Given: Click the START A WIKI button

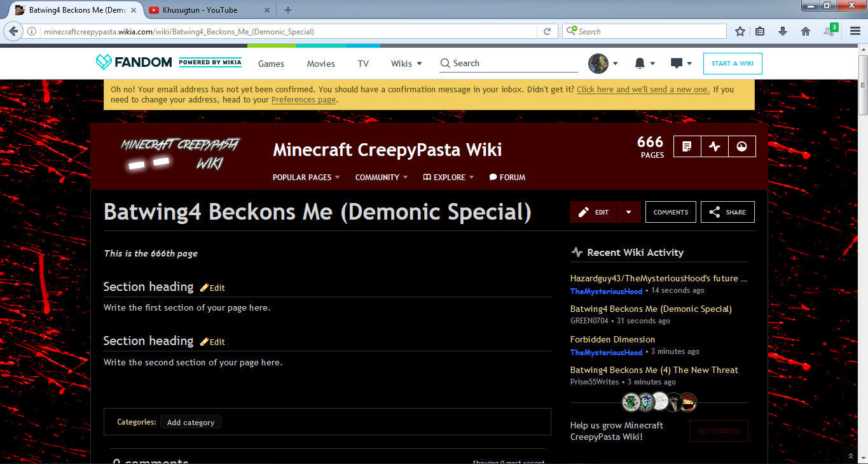Looking at the screenshot, I should point(733,64).
